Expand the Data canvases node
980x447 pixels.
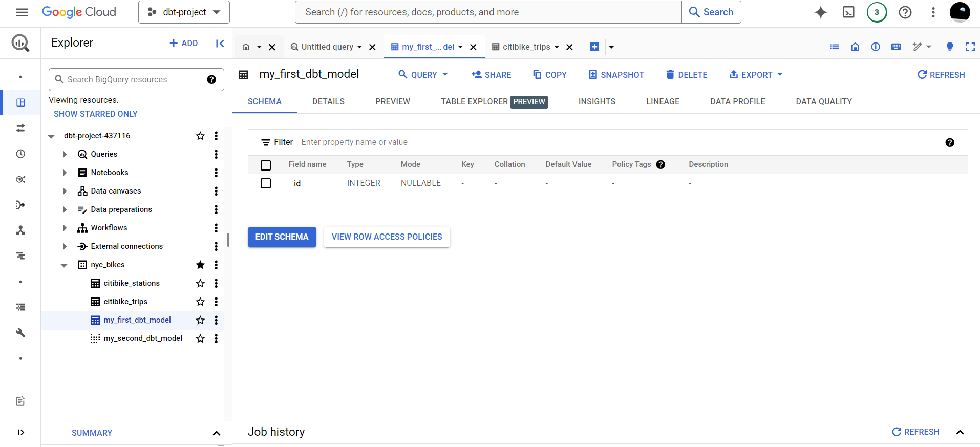(65, 191)
